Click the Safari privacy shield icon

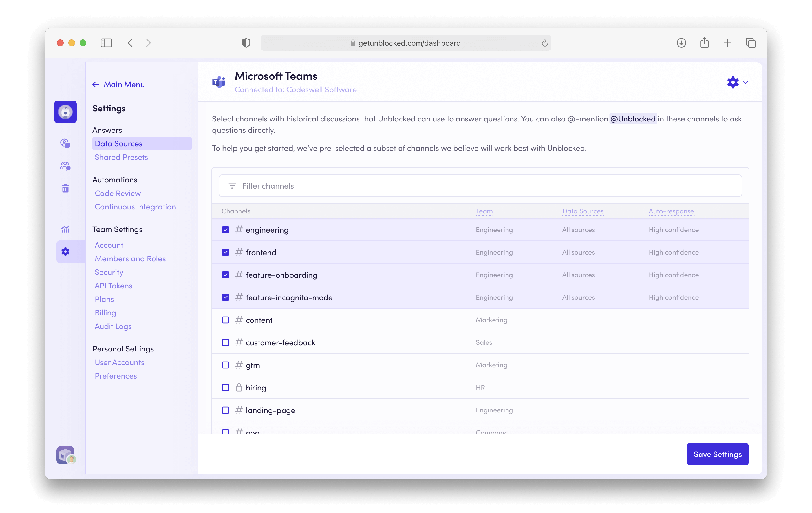click(246, 43)
